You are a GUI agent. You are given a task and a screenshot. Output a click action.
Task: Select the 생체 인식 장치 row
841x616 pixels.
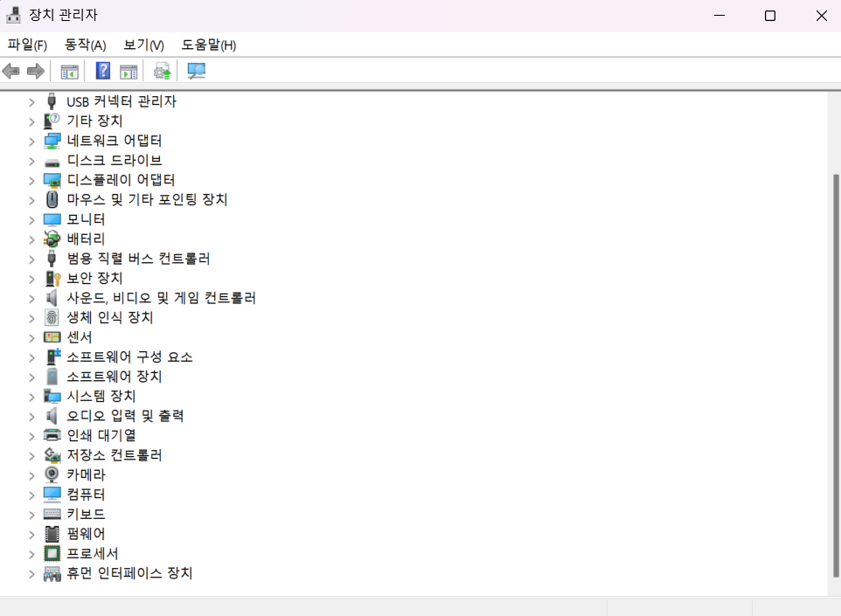click(110, 317)
